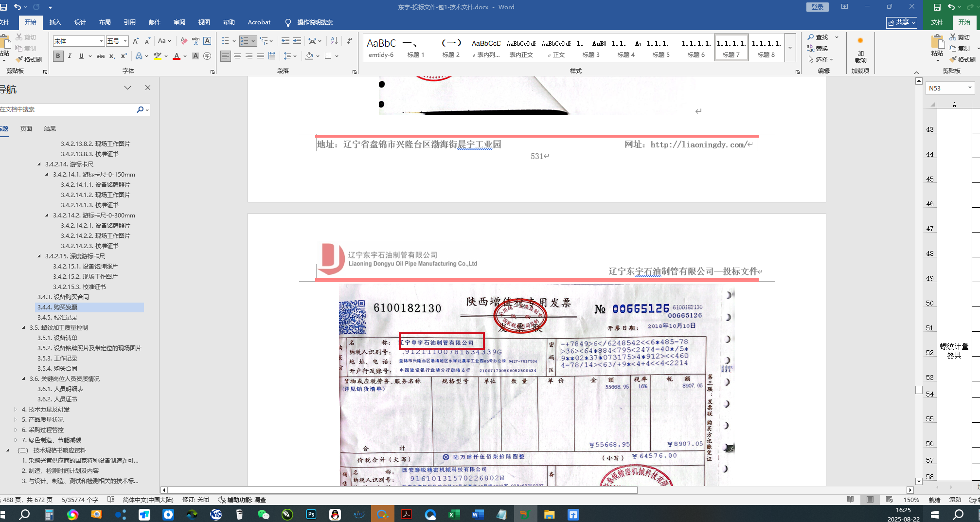Toggle left text alignment

[x=226, y=56]
